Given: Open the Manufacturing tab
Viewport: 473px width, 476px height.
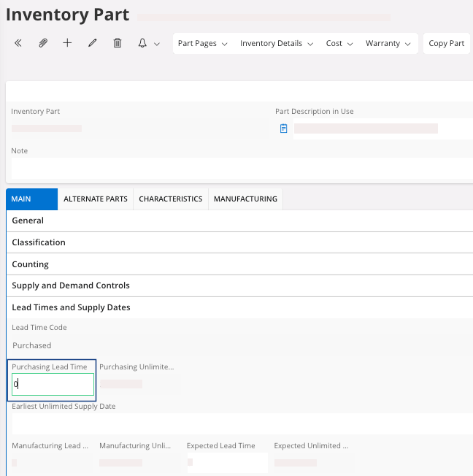Looking at the screenshot, I should click(x=245, y=199).
